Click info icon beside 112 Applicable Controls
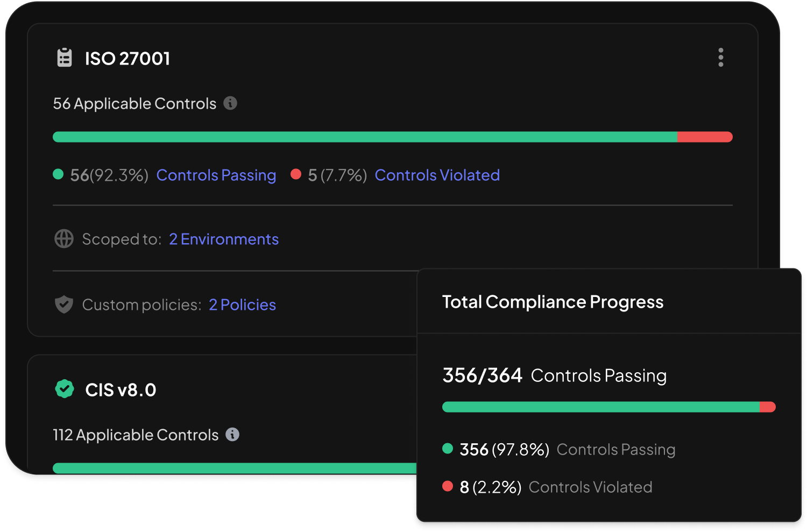Screen dimensions: 807x532 click(232, 435)
